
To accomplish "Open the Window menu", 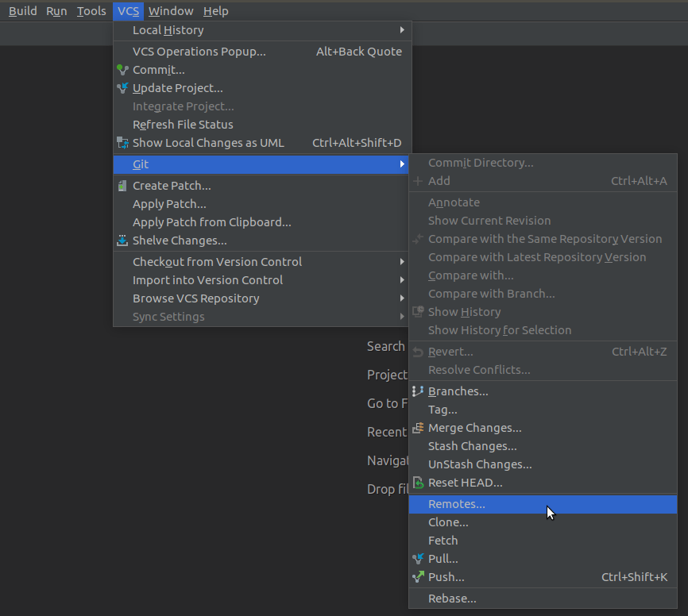I will pyautogui.click(x=171, y=10).
